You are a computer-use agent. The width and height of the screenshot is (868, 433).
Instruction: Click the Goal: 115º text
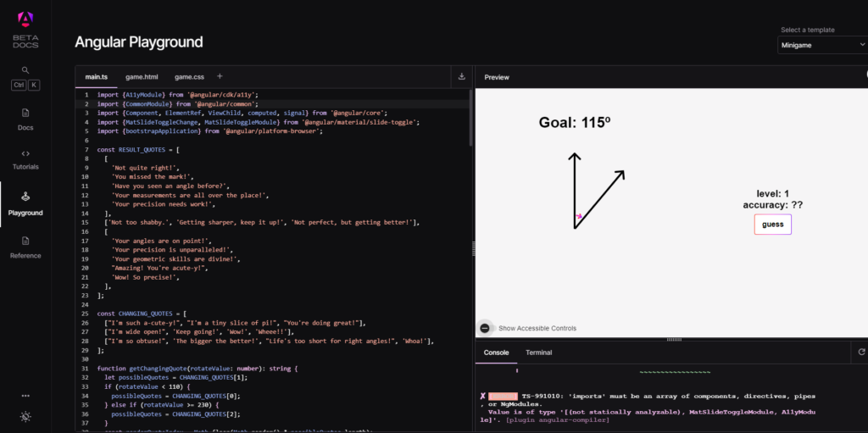[x=575, y=123]
